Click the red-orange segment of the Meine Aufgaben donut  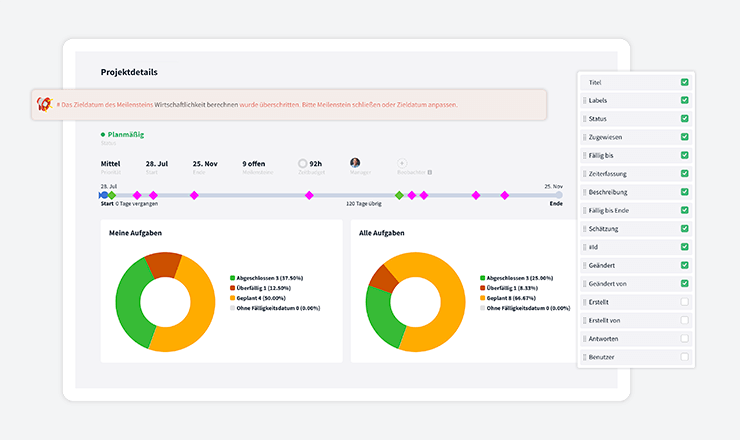[x=164, y=264]
